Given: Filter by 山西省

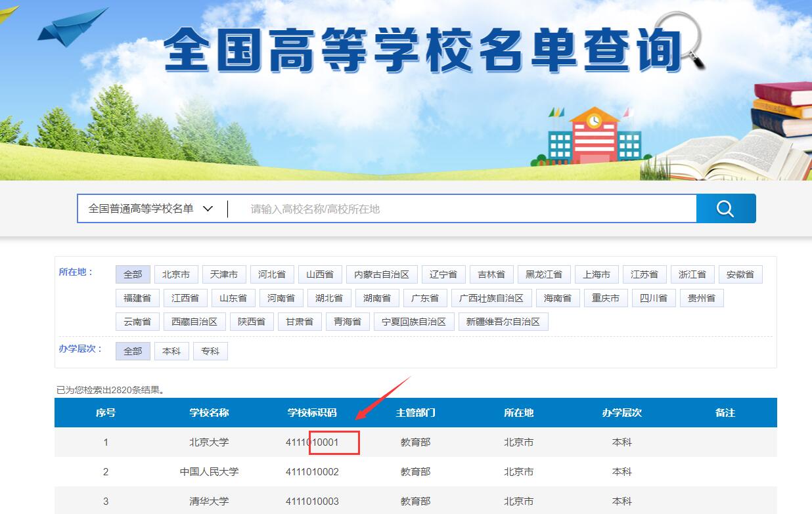Looking at the screenshot, I should [x=320, y=274].
